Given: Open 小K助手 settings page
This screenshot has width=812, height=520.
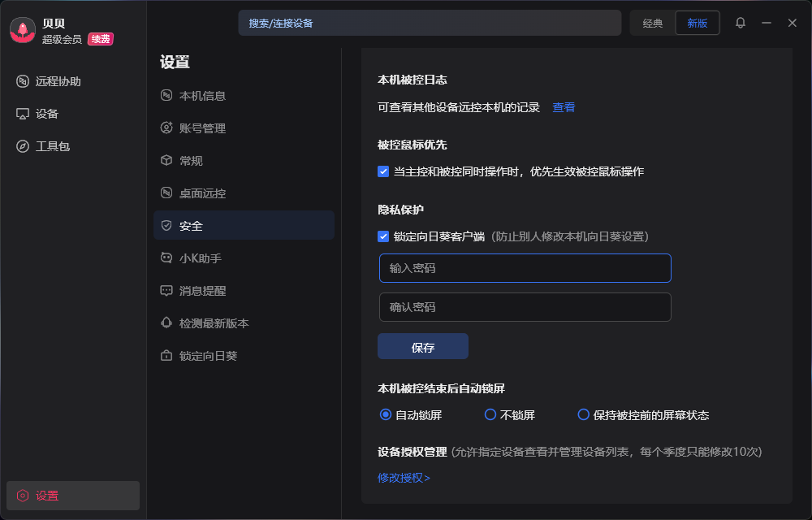Looking at the screenshot, I should 200,258.
